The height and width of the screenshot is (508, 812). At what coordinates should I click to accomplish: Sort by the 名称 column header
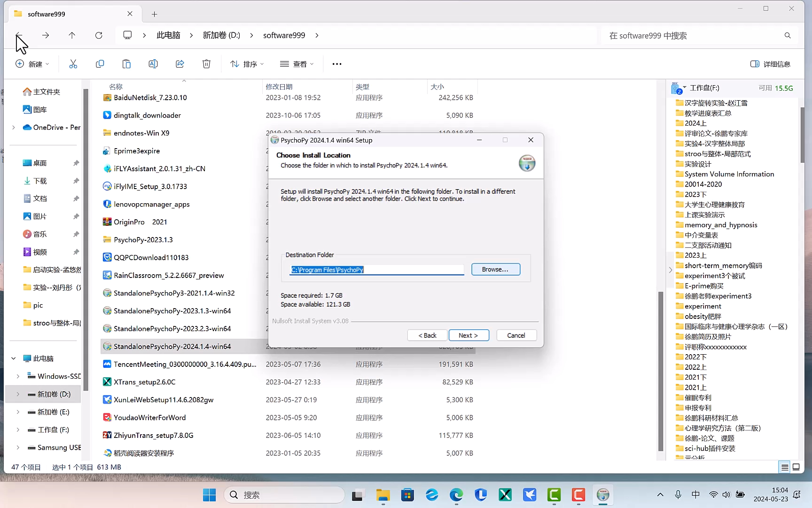[116, 87]
